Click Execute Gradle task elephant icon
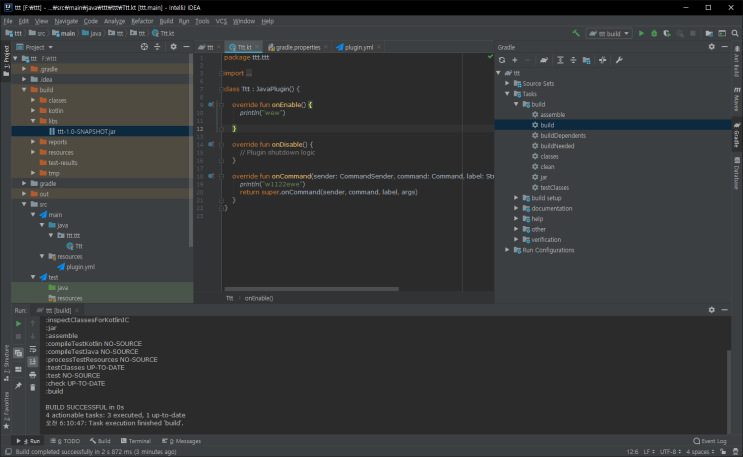Image resolution: width=743 pixels, height=457 pixels. (544, 60)
